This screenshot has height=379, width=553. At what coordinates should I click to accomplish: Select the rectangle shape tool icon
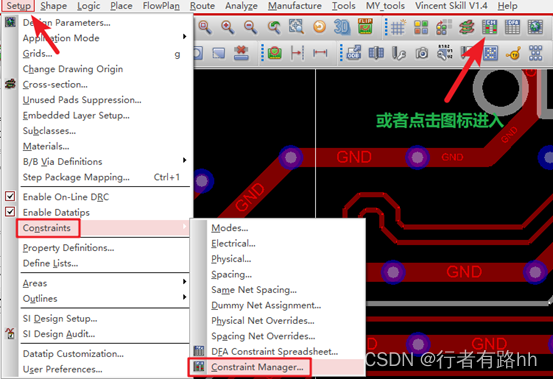218,53
